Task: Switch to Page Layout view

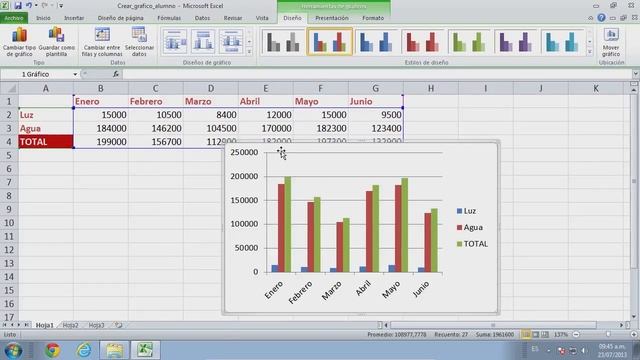Action: click(536, 335)
